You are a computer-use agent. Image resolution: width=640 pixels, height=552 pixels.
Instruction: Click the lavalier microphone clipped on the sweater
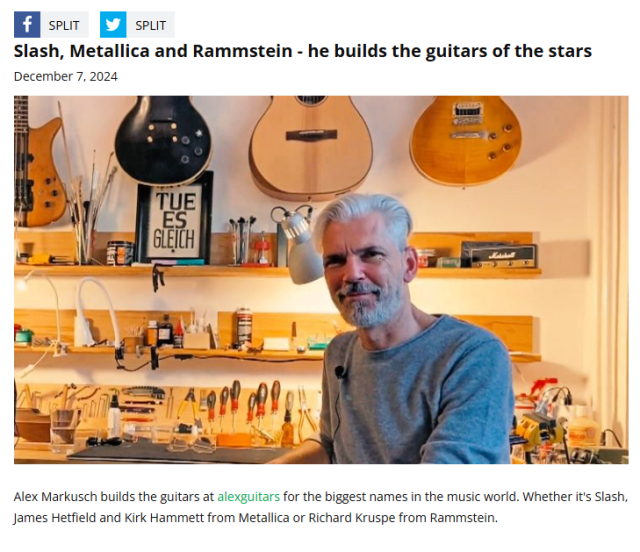(340, 372)
